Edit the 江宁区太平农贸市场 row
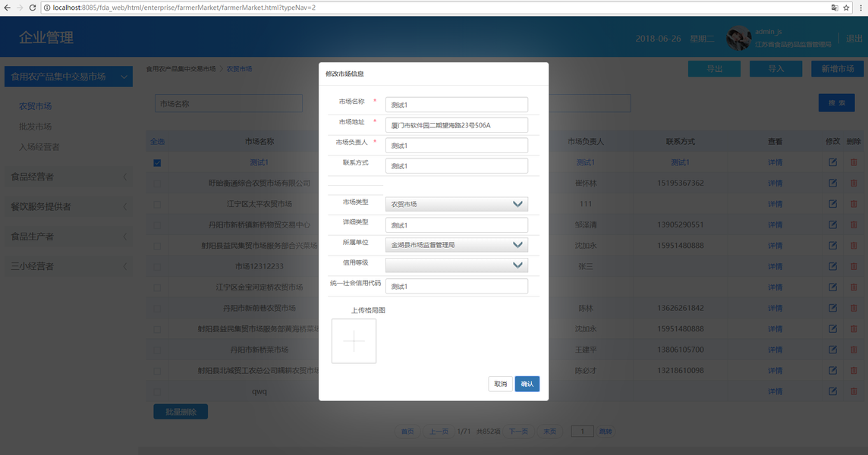 [x=832, y=204]
